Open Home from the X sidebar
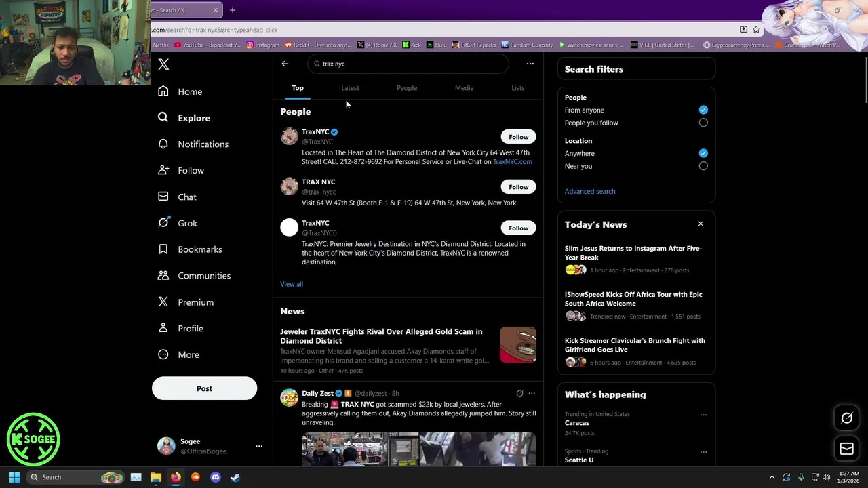 [180, 91]
